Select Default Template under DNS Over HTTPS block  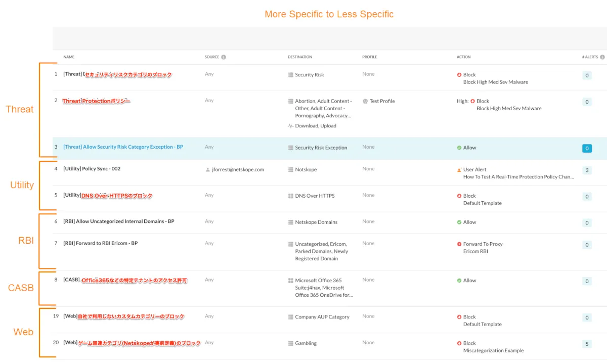[x=483, y=203]
